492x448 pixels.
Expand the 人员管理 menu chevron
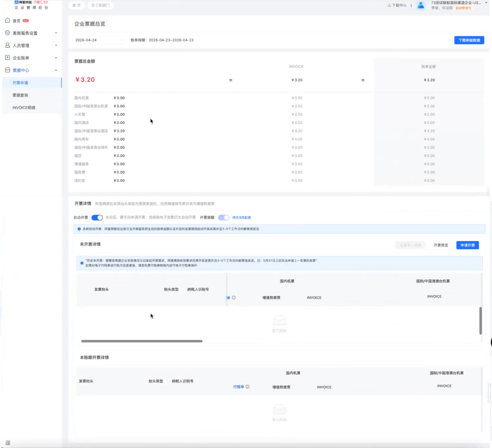[56, 45]
